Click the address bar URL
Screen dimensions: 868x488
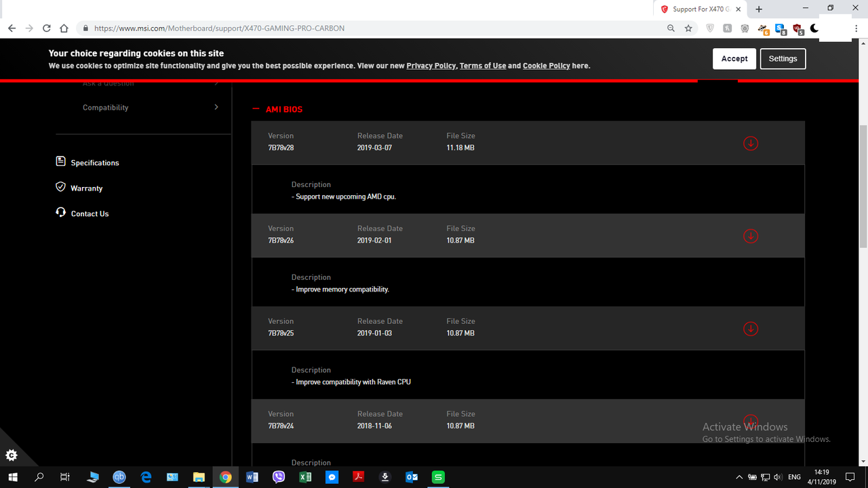click(x=219, y=28)
